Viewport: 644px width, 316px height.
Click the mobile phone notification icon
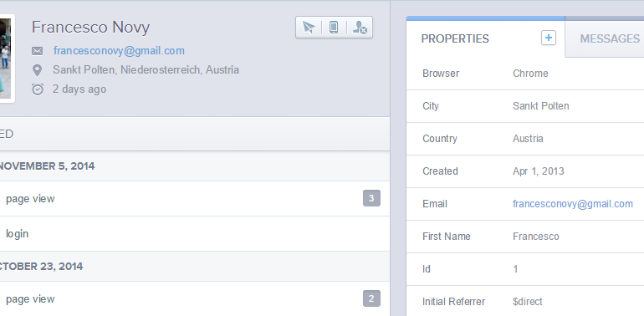coord(334,28)
